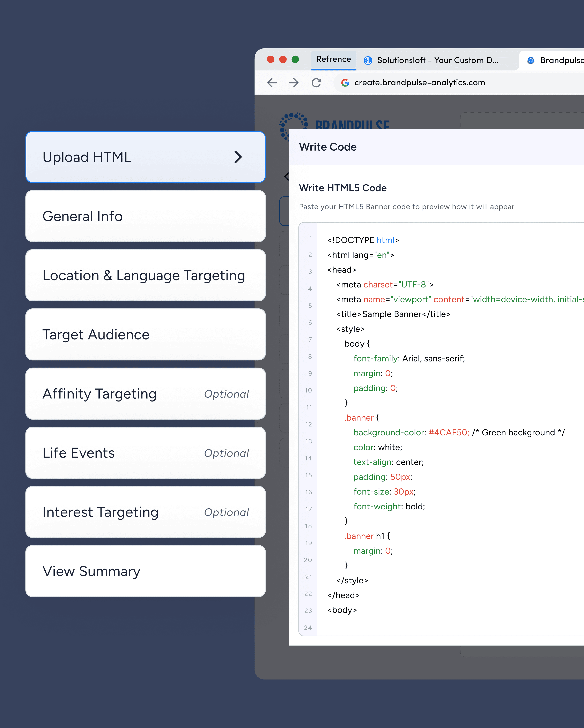
Task: Open the Life Events step
Action: [x=146, y=453]
